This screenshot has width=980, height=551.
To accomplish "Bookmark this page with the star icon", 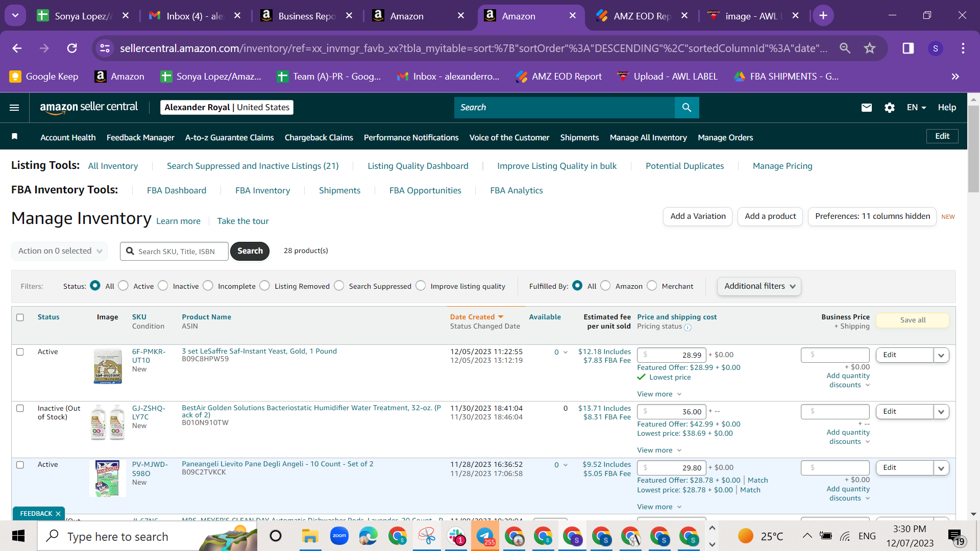I will [x=870, y=48].
